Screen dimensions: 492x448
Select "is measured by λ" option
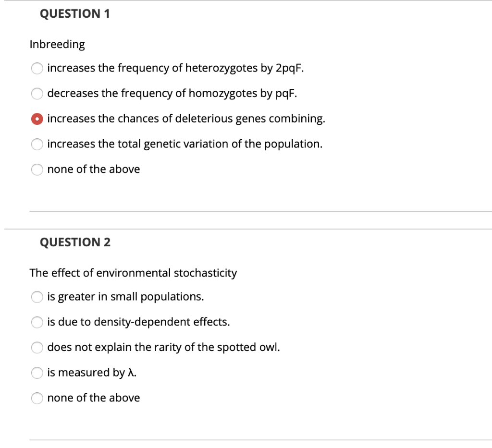[37, 373]
